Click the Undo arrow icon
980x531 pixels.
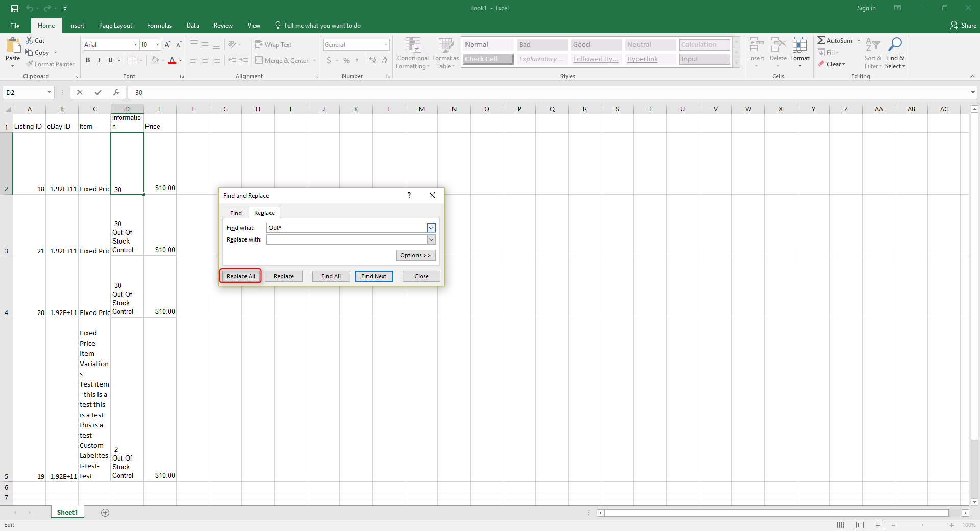click(30, 8)
